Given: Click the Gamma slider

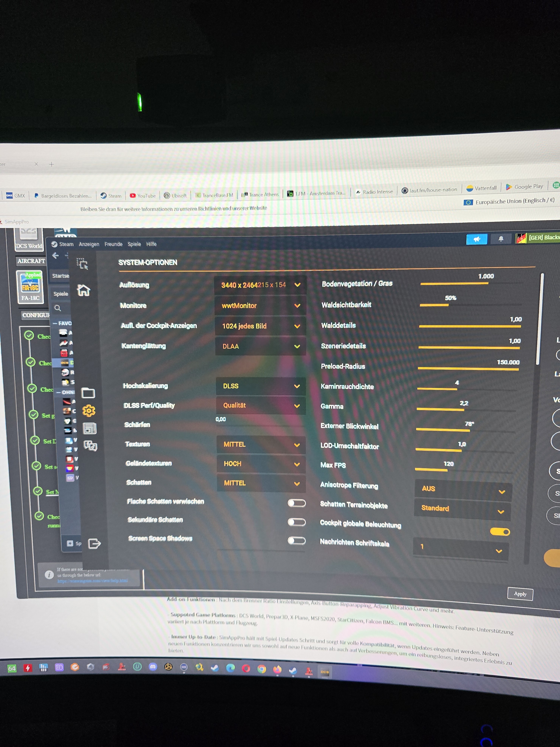Looking at the screenshot, I should click(x=466, y=410).
